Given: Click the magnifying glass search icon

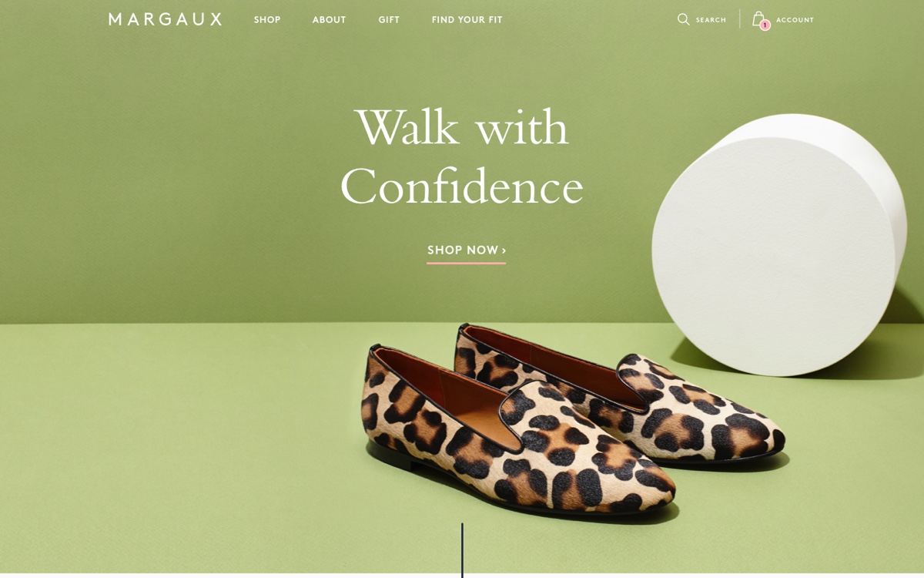Looking at the screenshot, I should tap(683, 19).
